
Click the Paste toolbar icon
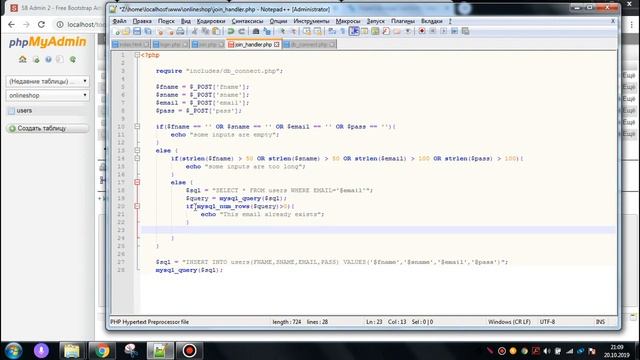(216, 31)
